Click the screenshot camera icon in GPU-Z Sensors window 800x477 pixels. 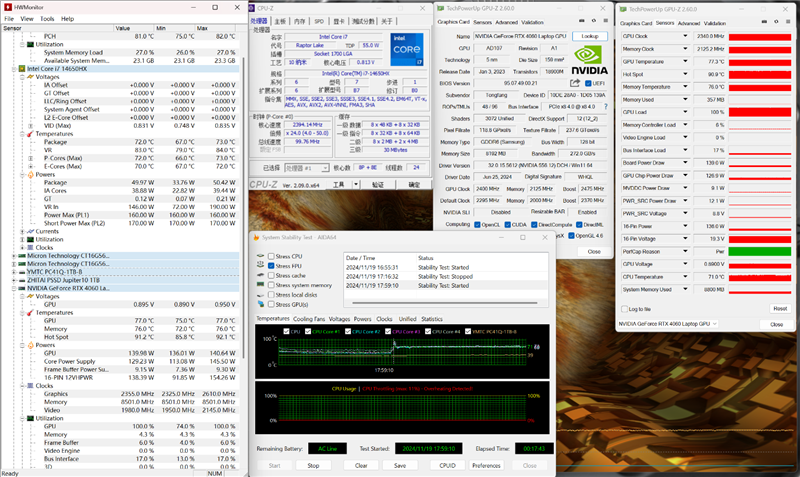pos(764,22)
